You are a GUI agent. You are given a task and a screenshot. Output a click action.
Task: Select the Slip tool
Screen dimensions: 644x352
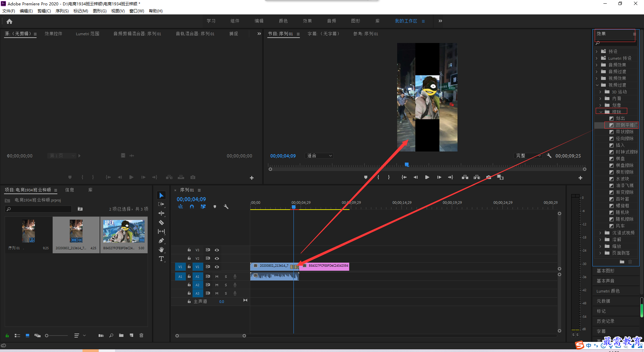pyautogui.click(x=161, y=231)
